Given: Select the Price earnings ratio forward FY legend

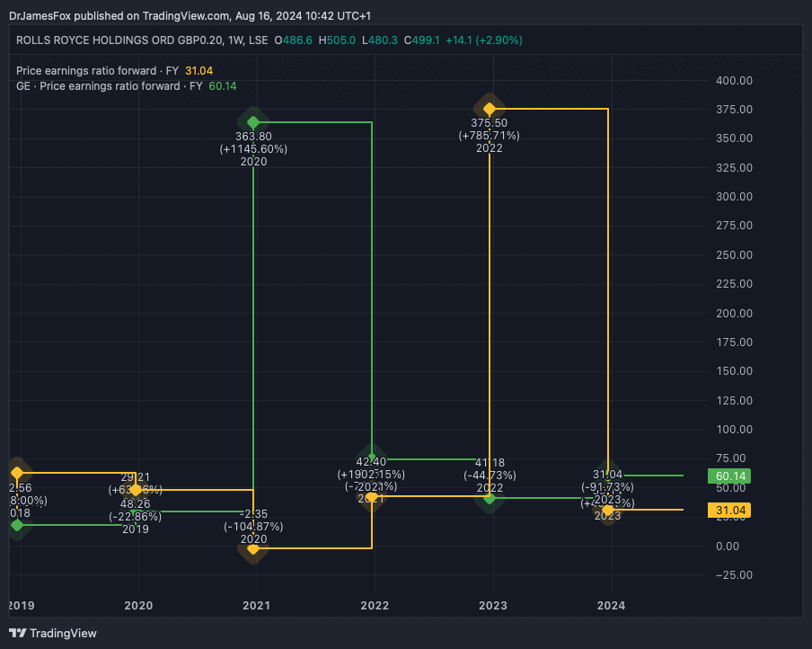Looking at the screenshot, I should 97,70.
